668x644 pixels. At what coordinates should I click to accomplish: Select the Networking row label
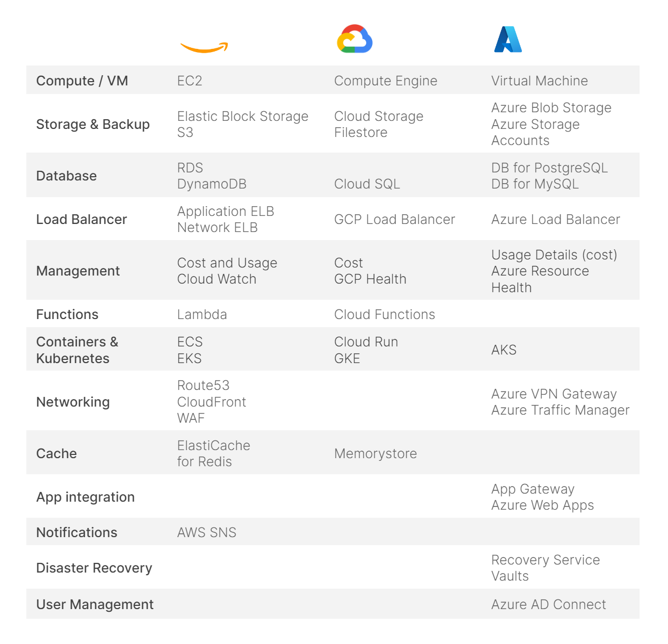tap(73, 402)
